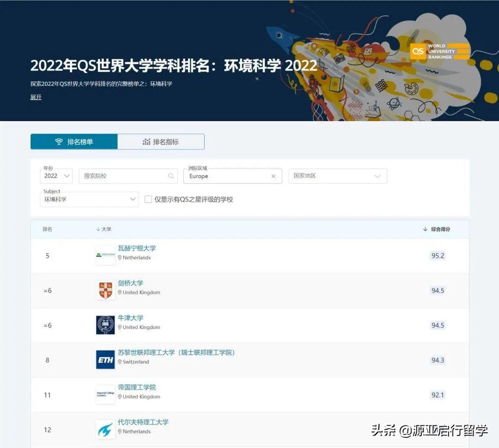Click the rank 5 cell
499x448 pixels.
pyautogui.click(x=48, y=256)
